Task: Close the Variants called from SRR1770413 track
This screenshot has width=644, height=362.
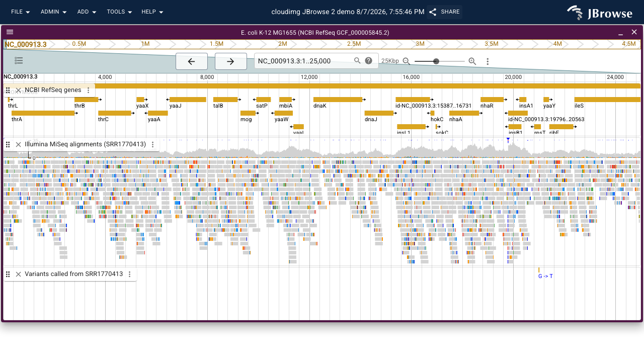Action: [19, 274]
